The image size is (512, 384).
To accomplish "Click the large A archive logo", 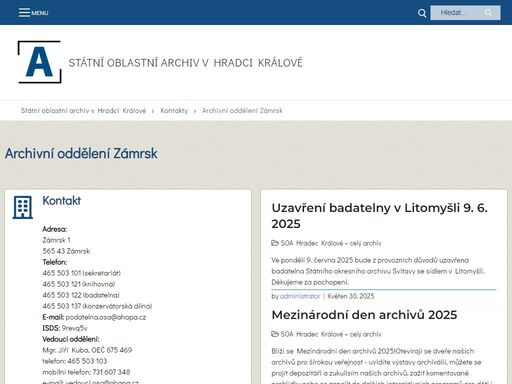I will click(39, 62).
